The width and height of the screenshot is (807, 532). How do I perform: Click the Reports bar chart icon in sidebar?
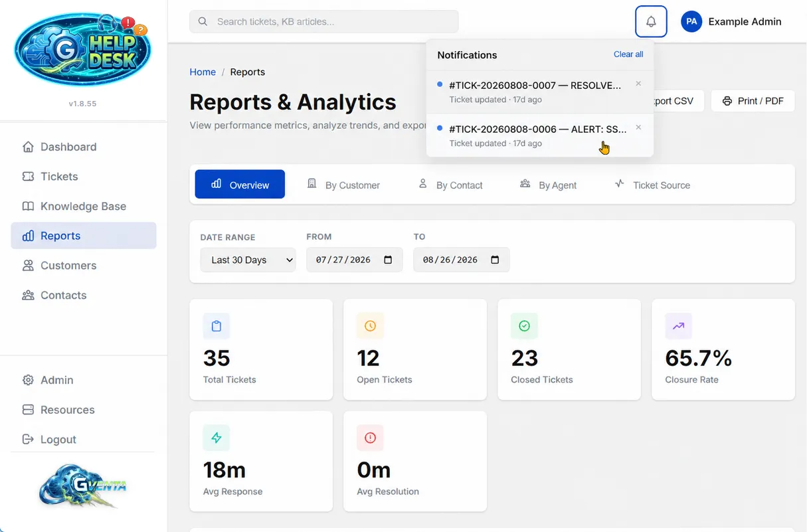(28, 236)
